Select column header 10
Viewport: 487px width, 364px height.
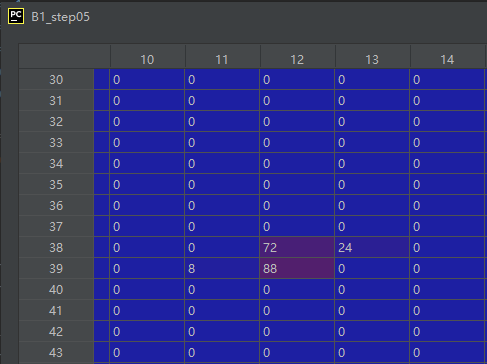(x=147, y=60)
